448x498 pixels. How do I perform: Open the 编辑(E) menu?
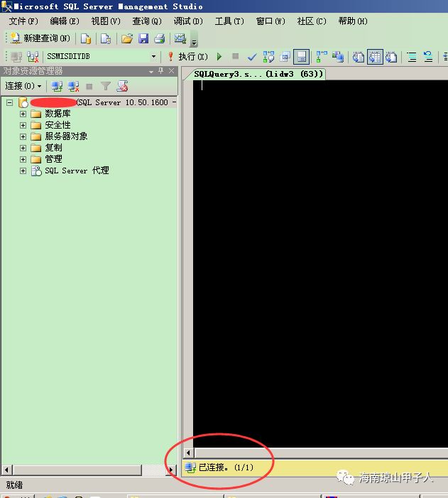(x=65, y=21)
